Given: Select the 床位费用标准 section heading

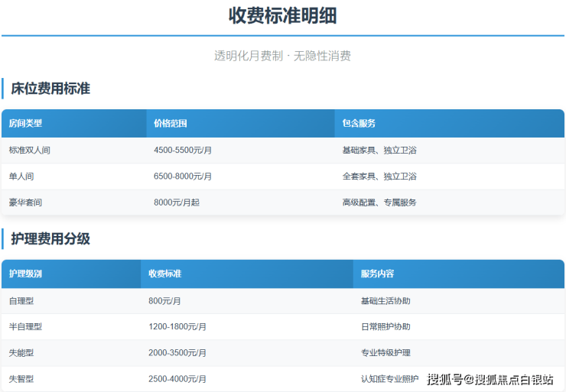Looking at the screenshot, I should pyautogui.click(x=50, y=89).
